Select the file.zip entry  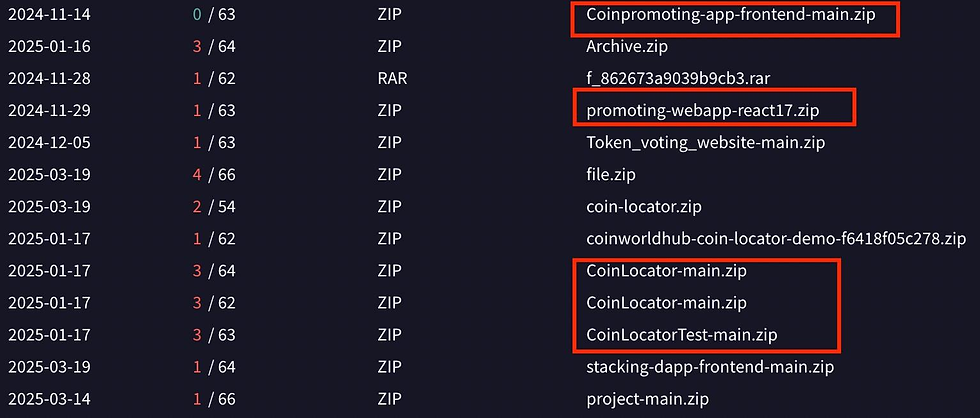click(x=611, y=174)
